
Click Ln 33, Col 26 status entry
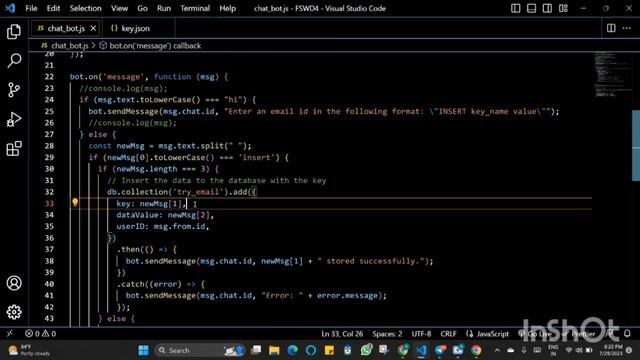(342, 333)
